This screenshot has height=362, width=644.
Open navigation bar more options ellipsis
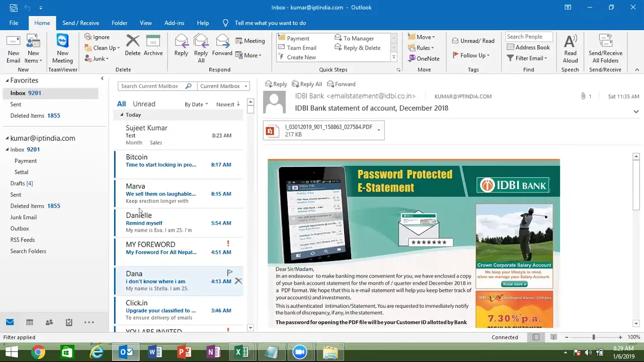click(89, 322)
